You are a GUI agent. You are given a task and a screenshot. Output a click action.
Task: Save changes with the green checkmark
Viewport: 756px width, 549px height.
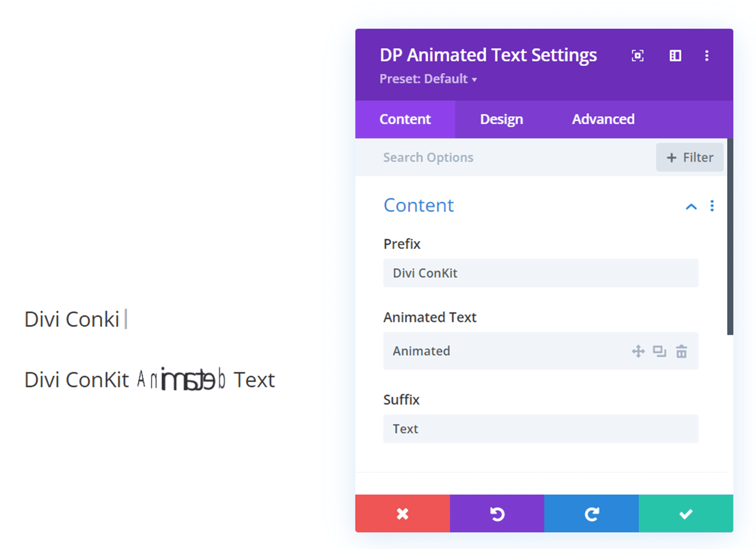pyautogui.click(x=686, y=513)
